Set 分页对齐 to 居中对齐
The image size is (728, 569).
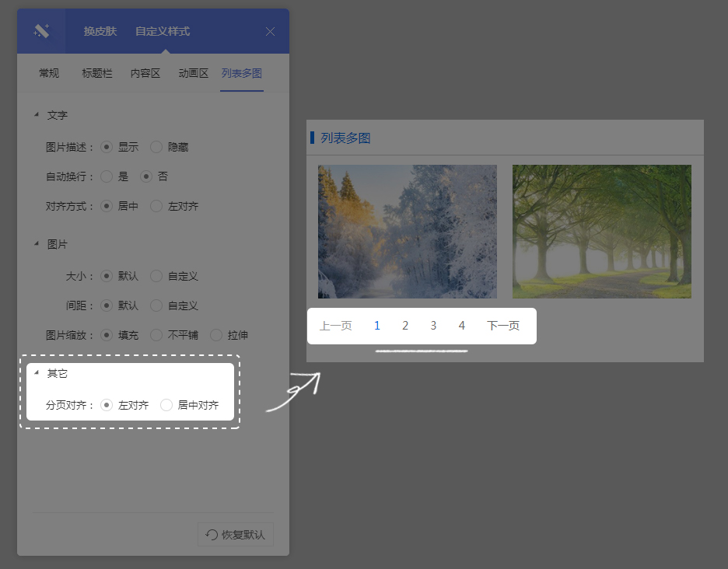[x=166, y=405]
